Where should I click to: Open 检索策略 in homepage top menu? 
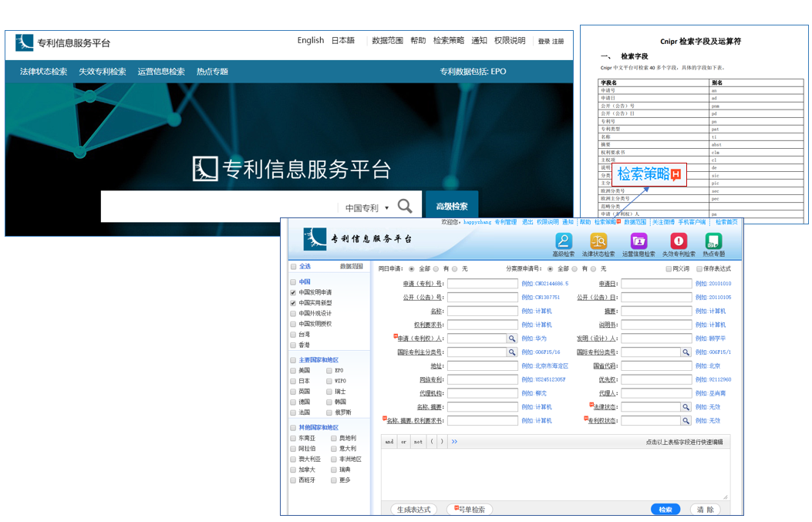point(449,40)
